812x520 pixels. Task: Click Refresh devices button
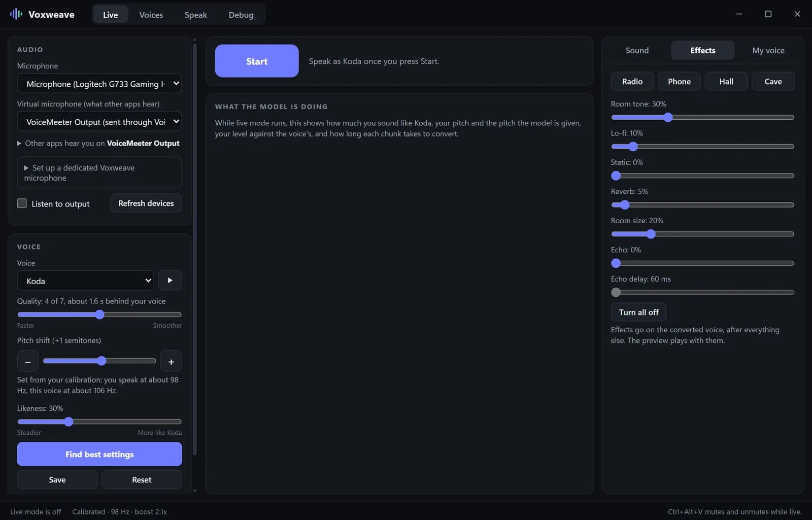pyautogui.click(x=146, y=203)
